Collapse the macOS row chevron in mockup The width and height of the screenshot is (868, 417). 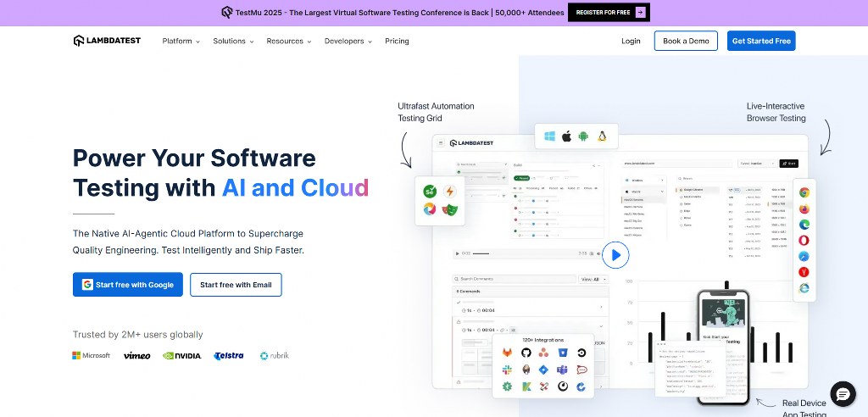click(x=662, y=191)
